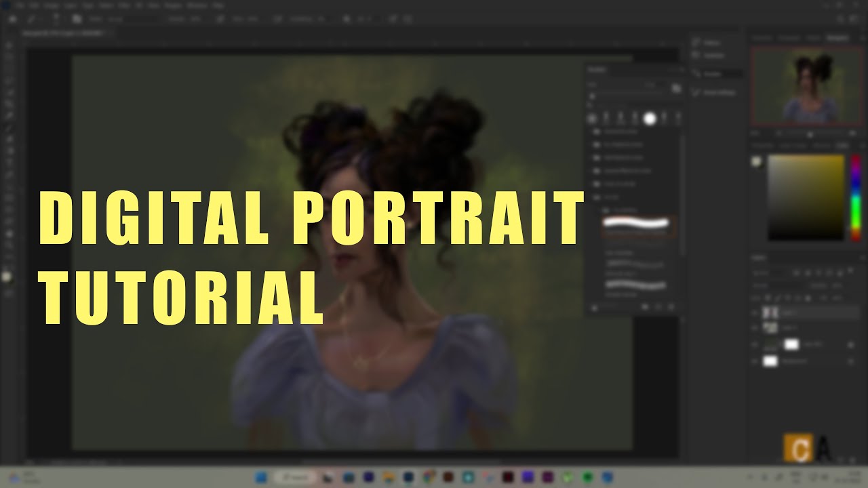Screen dimensions: 868x488
Task: Click the rainbow hue strip beside the color field
Action: 856,197
